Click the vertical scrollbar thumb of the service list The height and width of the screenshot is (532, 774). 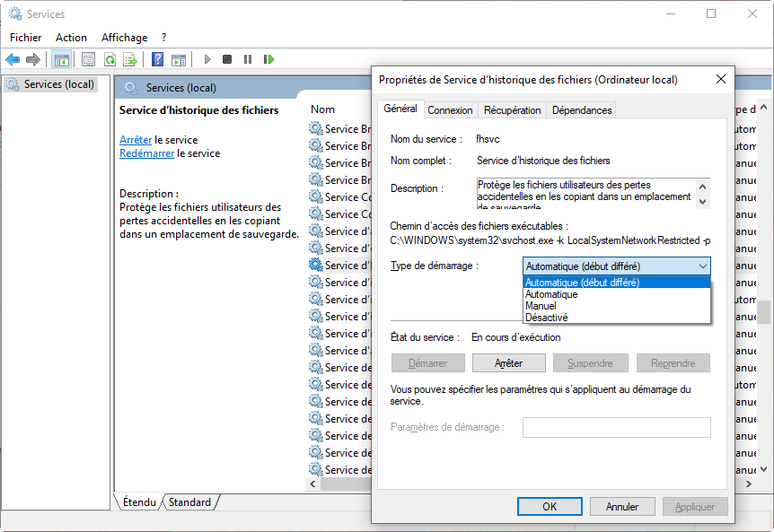(763, 311)
